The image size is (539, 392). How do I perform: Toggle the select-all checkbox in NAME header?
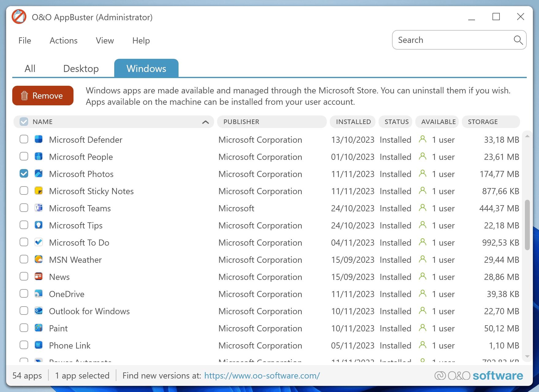point(24,122)
